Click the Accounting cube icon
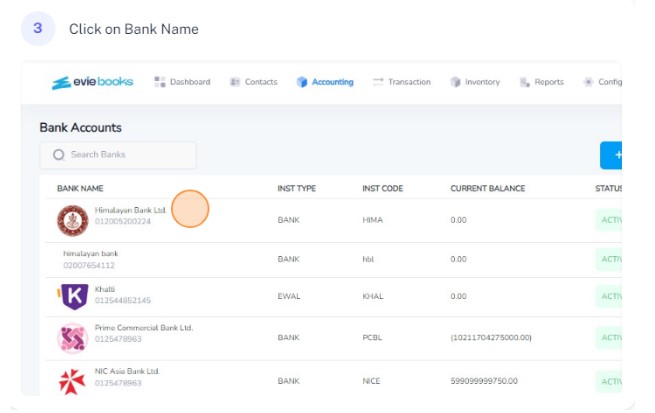Image resolution: width=655 pixels, height=413 pixels. point(302,82)
